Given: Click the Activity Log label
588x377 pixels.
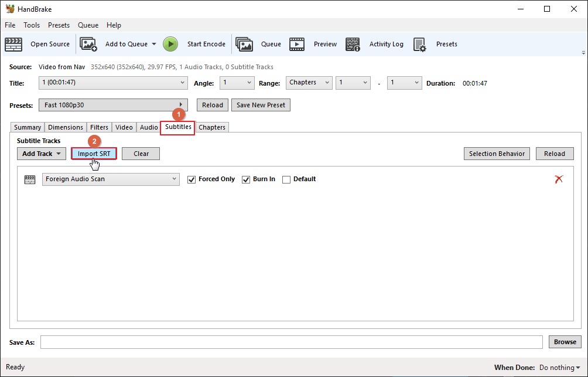Looking at the screenshot, I should 387,45.
